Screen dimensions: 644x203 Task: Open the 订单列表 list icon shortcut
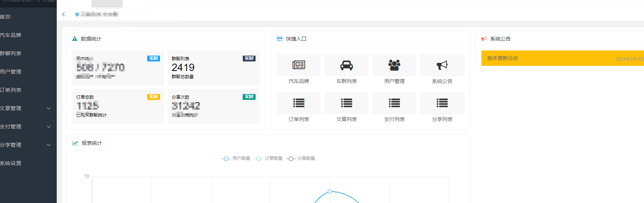coord(299,103)
